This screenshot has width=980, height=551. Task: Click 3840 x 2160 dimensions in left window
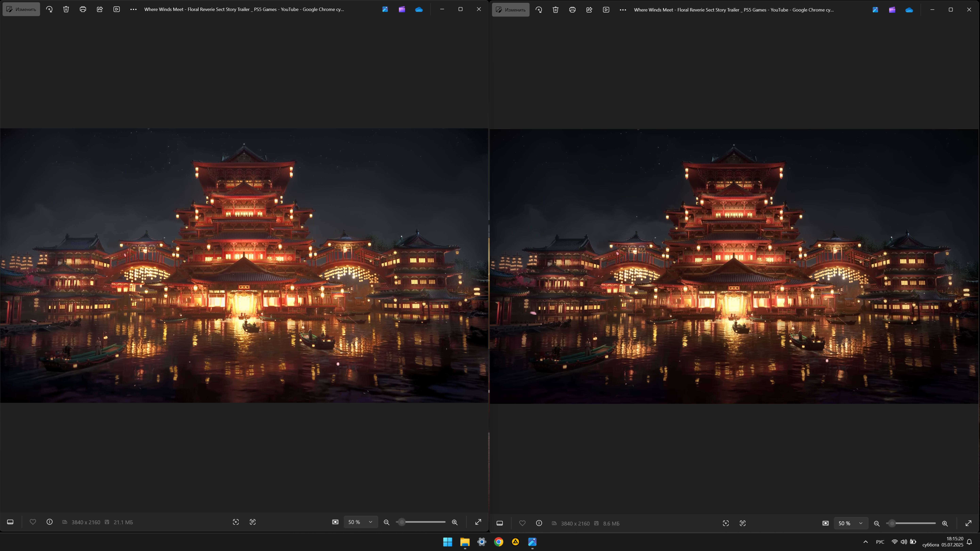point(86,522)
